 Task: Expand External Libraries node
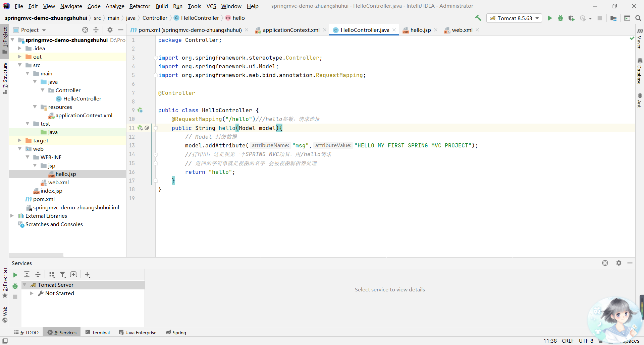pos(12,216)
